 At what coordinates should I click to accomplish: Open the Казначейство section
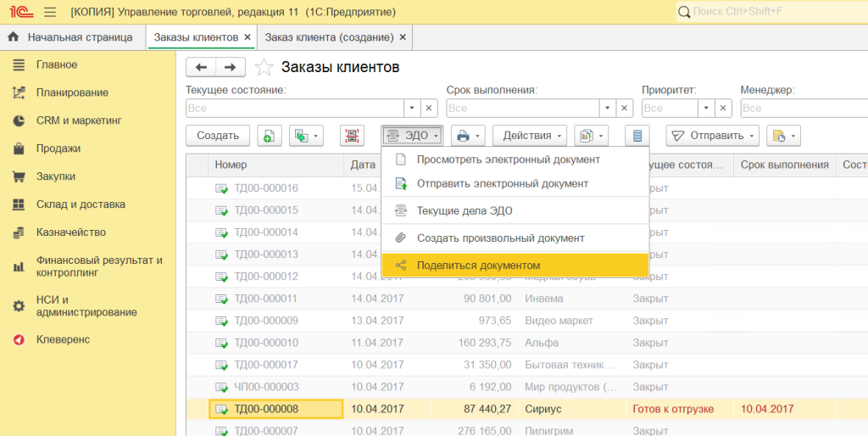coord(71,232)
